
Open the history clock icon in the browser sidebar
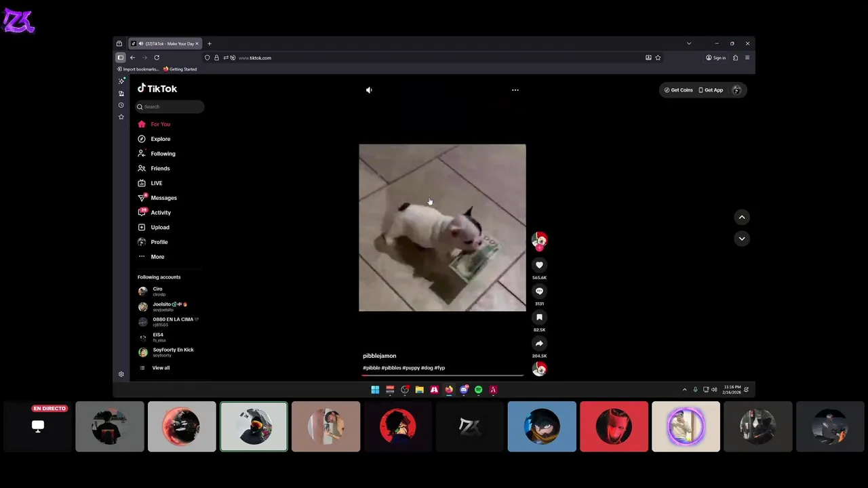click(x=121, y=105)
